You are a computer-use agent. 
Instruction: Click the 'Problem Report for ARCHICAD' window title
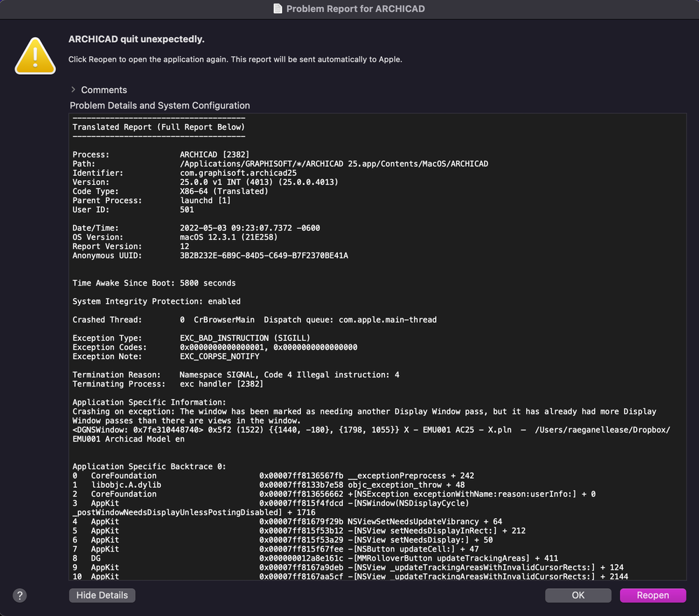coord(355,9)
